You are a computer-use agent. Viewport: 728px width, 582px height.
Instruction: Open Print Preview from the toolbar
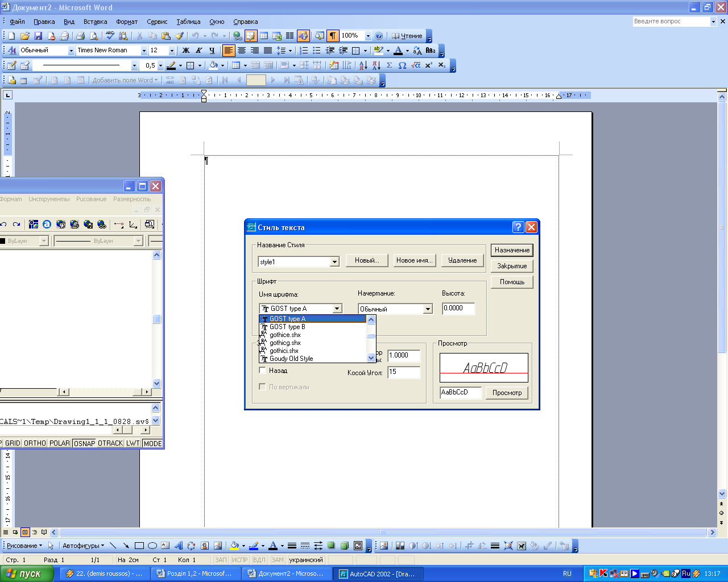coord(94,36)
